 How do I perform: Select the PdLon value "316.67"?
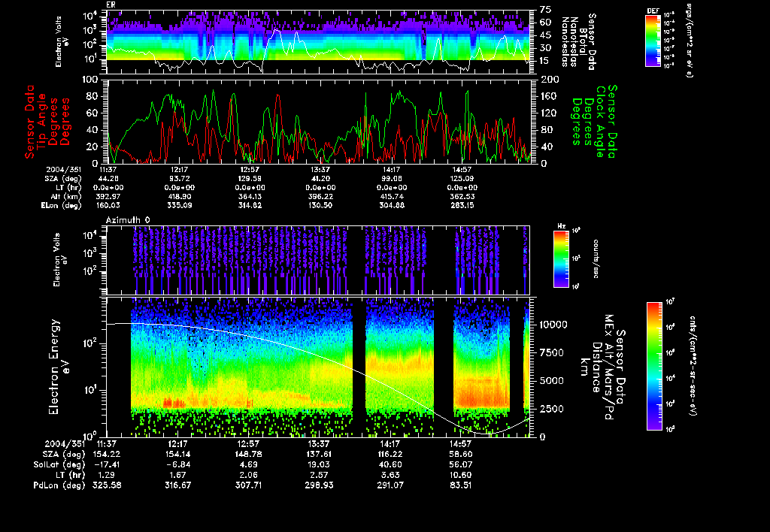pyautogui.click(x=177, y=485)
